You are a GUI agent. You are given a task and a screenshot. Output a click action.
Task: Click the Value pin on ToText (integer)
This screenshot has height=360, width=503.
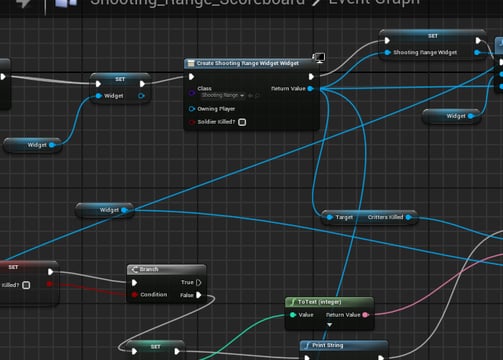coord(293,315)
